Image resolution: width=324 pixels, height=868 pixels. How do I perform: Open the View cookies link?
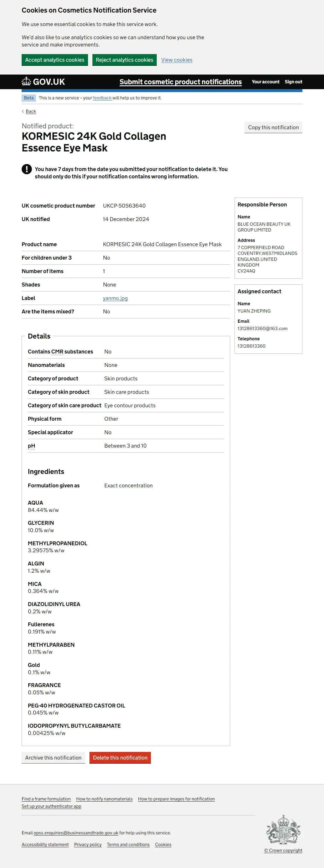click(x=177, y=60)
